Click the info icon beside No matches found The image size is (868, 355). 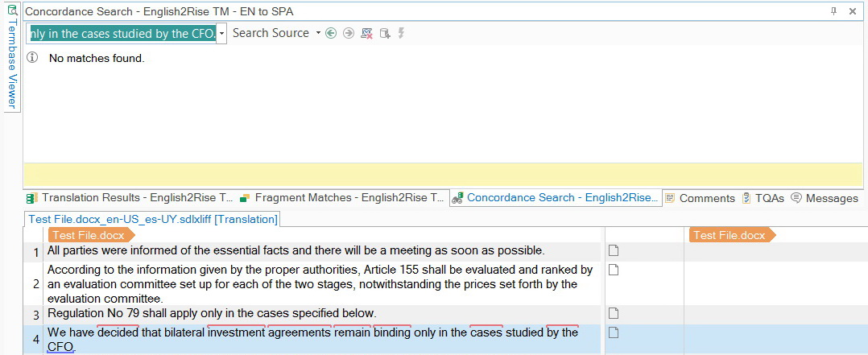33,58
